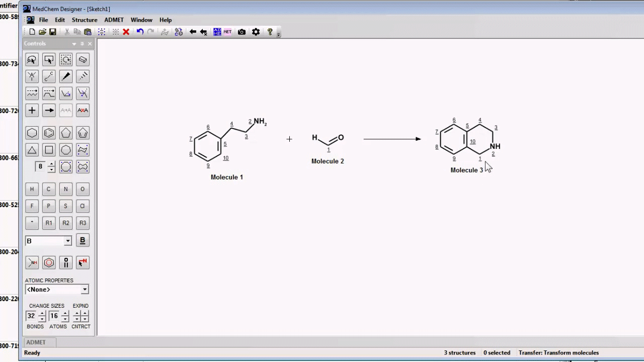Screen dimensions: 644x362
Task: Choose the cyclopropane triangle ring tool
Action: (32, 149)
